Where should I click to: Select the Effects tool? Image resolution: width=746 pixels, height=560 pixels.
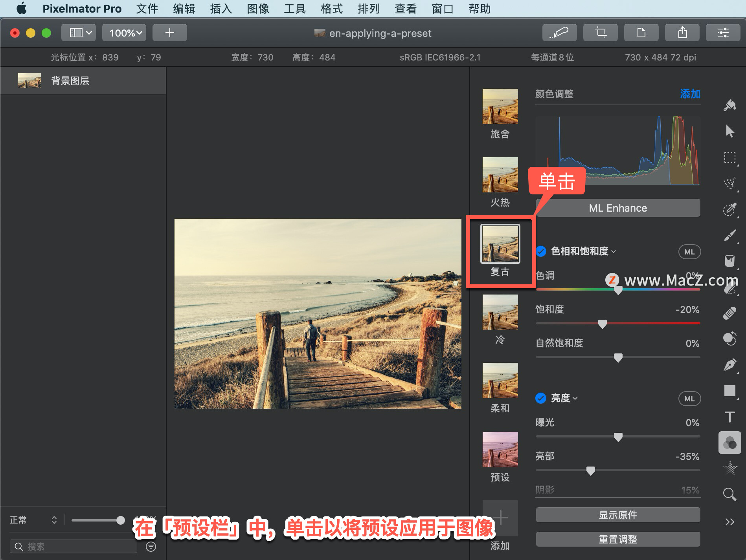(x=729, y=468)
